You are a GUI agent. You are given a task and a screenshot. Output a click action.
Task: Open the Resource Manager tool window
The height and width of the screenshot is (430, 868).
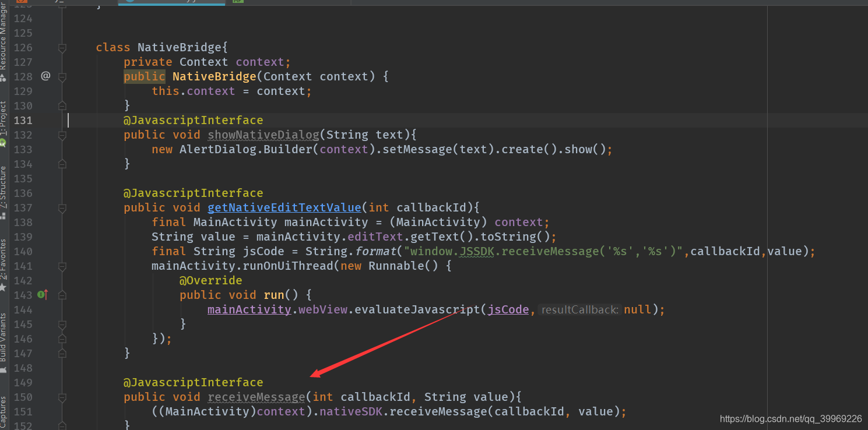(3, 41)
